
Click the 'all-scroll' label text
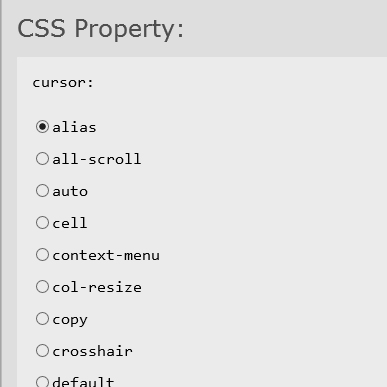[x=97, y=159]
